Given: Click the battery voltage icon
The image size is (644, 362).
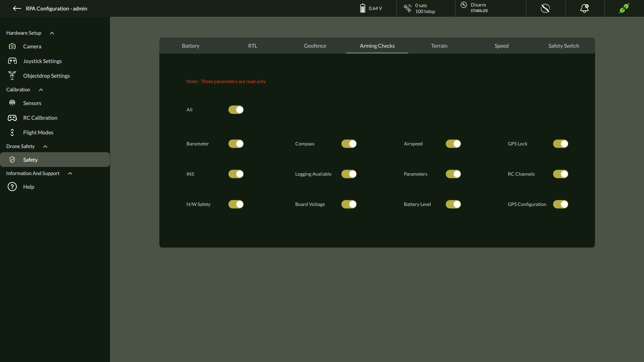Looking at the screenshot, I should click(x=363, y=8).
